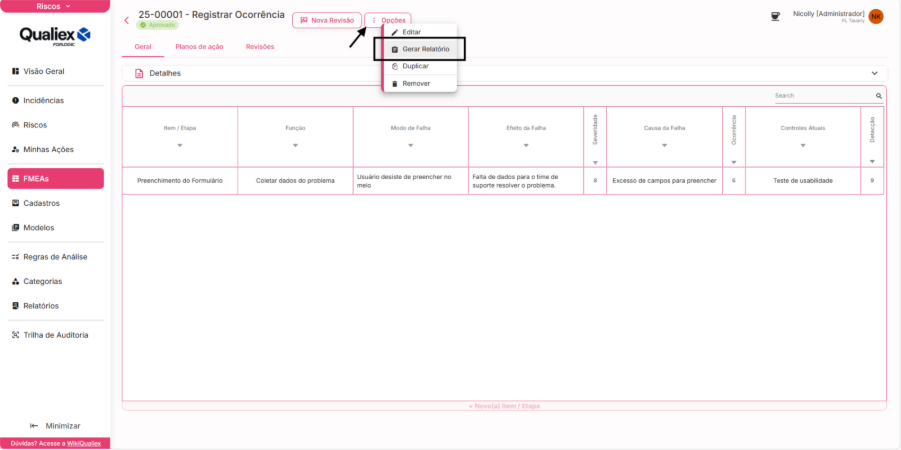Open the Riscos module dropdown
Viewport: 901px width, 450px height.
(x=54, y=6)
